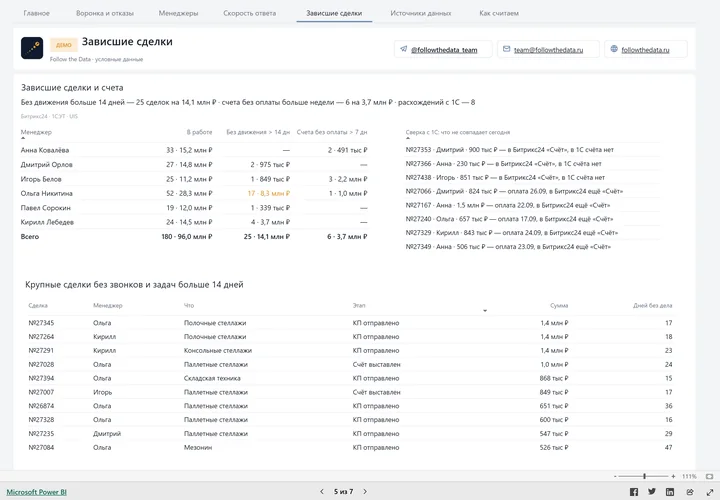Select discrepancy row №27353 Дмитрий
The width and height of the screenshot is (720, 500).
tap(533, 150)
